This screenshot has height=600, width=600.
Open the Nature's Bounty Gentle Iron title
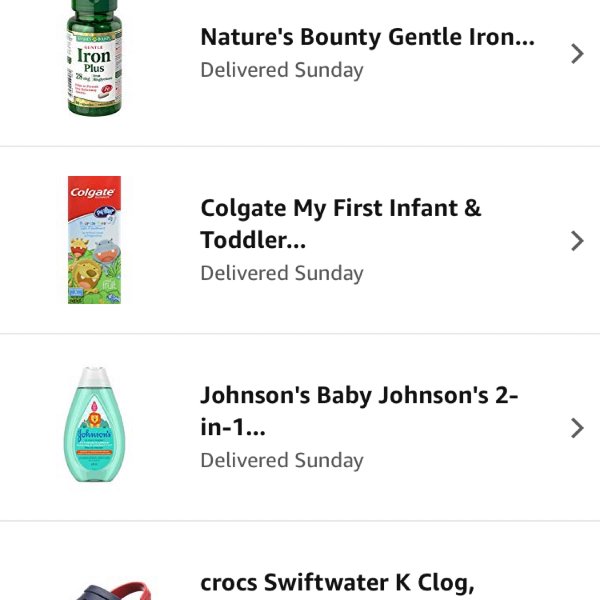(367, 38)
